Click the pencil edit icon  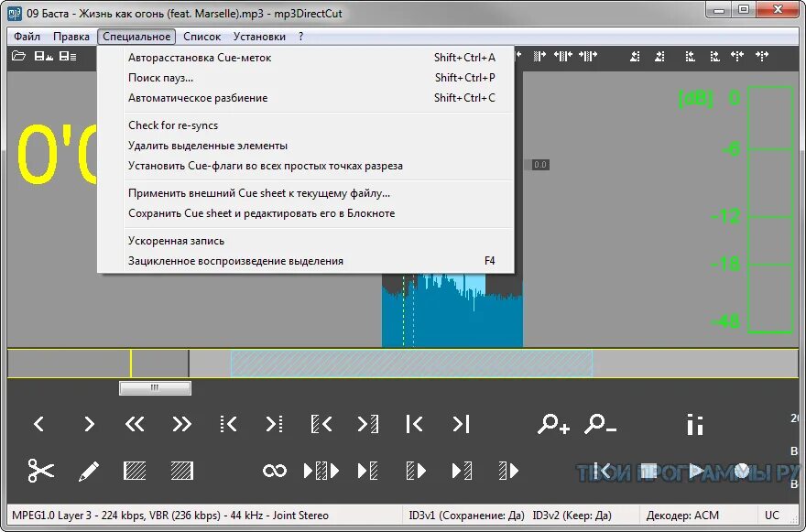tap(89, 471)
